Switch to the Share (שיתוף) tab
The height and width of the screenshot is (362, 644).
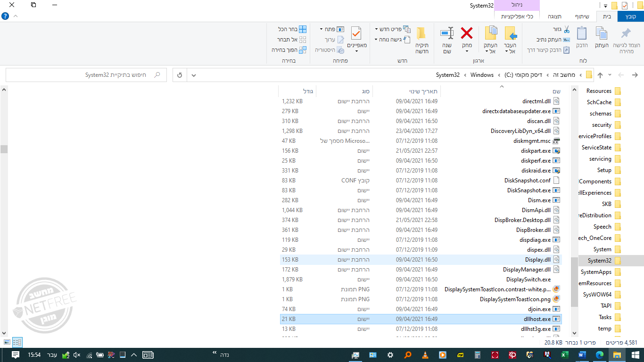582,16
